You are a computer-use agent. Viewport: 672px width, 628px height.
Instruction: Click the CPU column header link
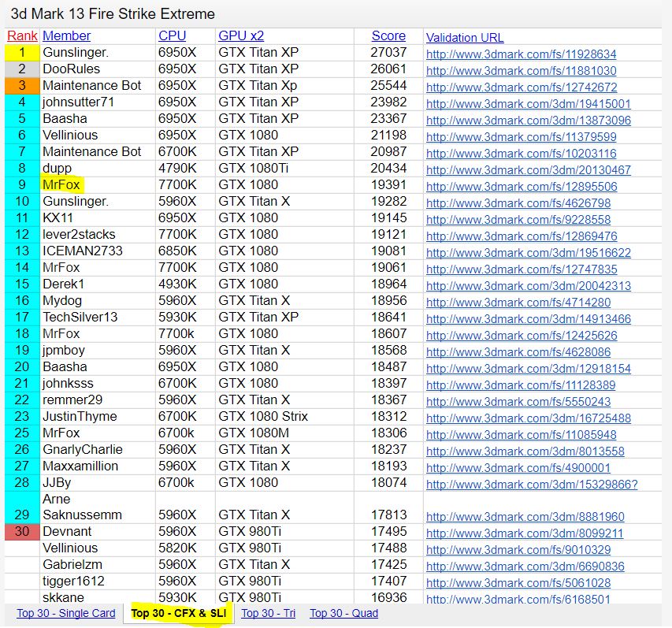172,36
